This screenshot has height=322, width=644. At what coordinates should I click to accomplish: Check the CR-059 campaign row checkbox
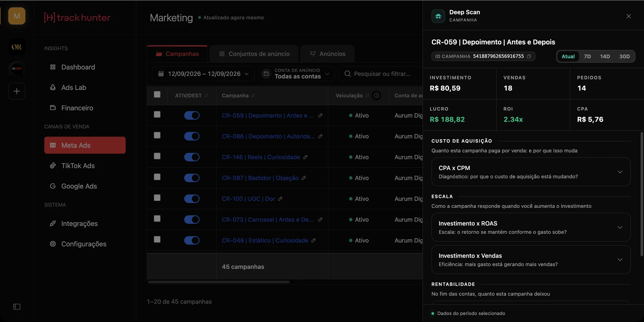tap(157, 115)
